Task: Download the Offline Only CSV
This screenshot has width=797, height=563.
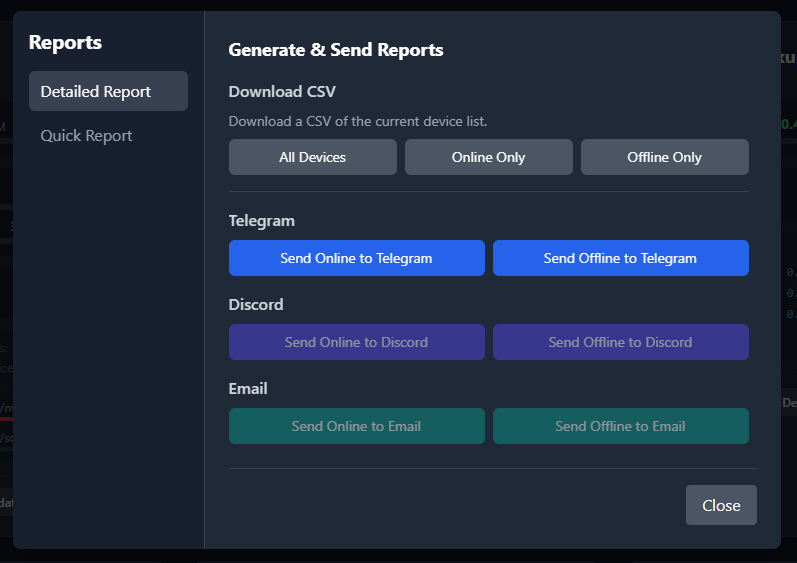Action: point(664,157)
